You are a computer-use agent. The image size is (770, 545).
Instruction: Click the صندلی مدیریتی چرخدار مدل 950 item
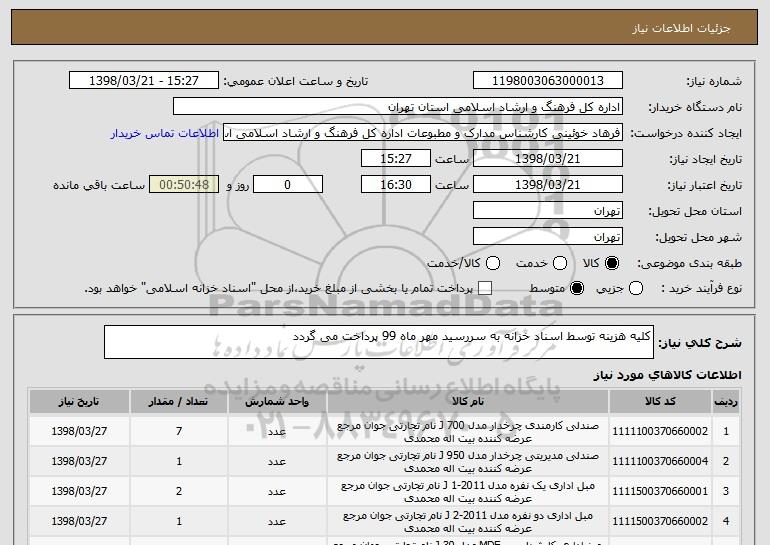click(468, 462)
